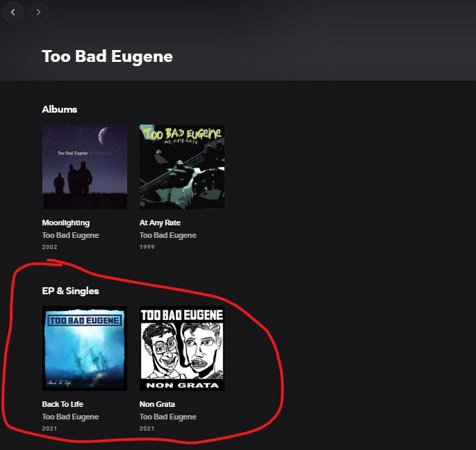The height and width of the screenshot is (450, 476).
Task: Go back using the left arrow button
Action: pyautogui.click(x=13, y=12)
